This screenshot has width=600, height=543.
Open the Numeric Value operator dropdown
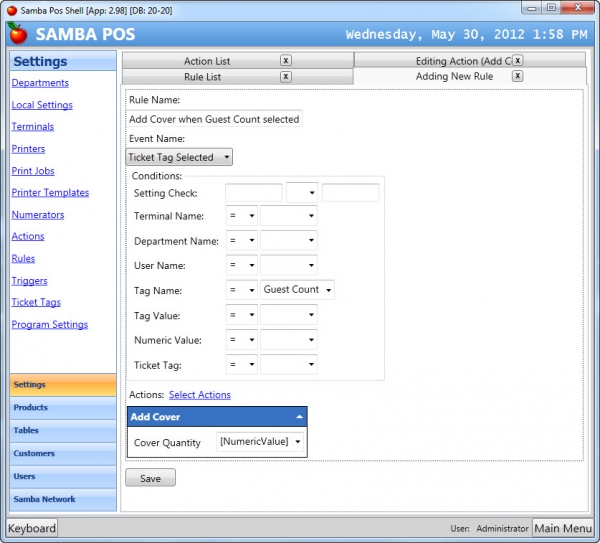pos(242,339)
